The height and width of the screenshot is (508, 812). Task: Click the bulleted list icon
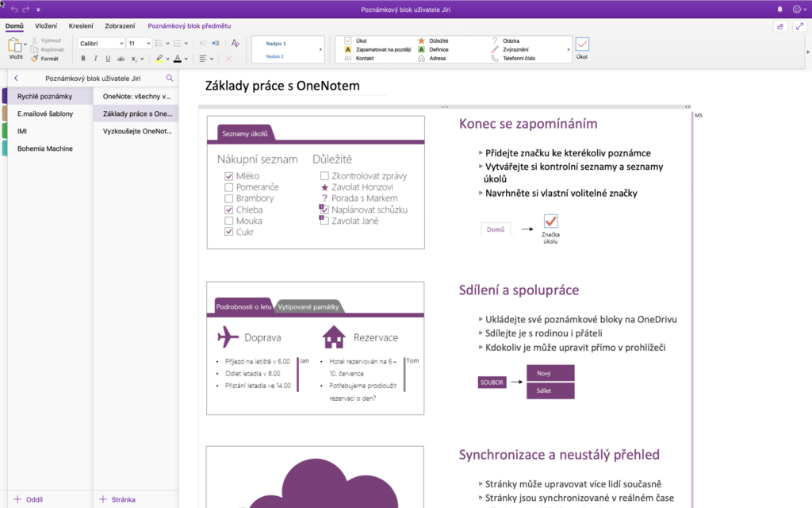tap(159, 43)
